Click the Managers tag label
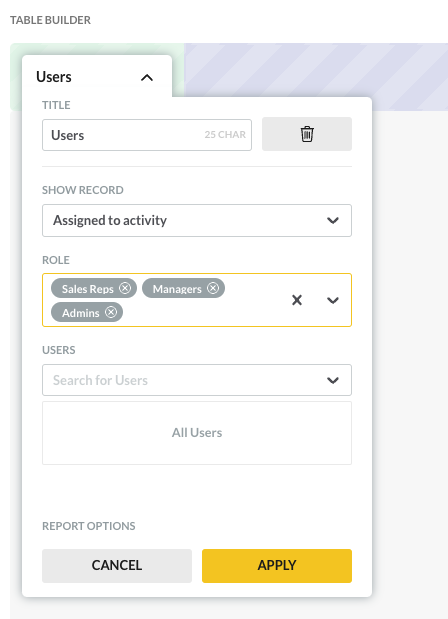The height and width of the screenshot is (619, 448). [177, 289]
